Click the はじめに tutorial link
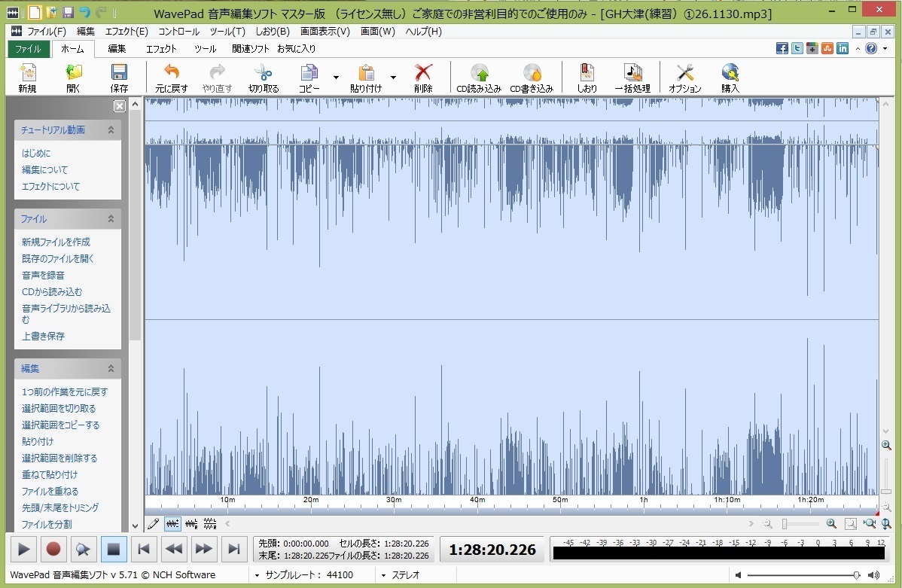 click(x=36, y=153)
